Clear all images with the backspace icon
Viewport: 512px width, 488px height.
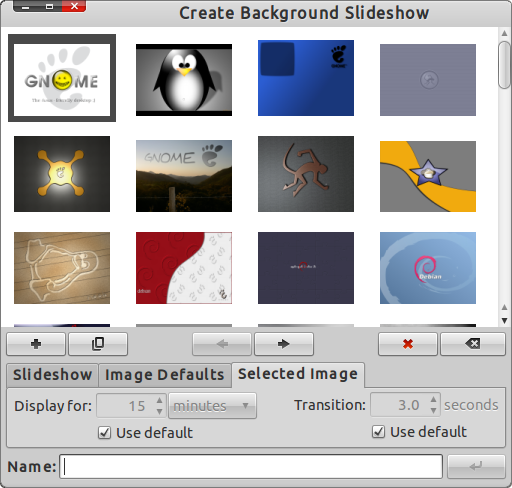pos(473,344)
